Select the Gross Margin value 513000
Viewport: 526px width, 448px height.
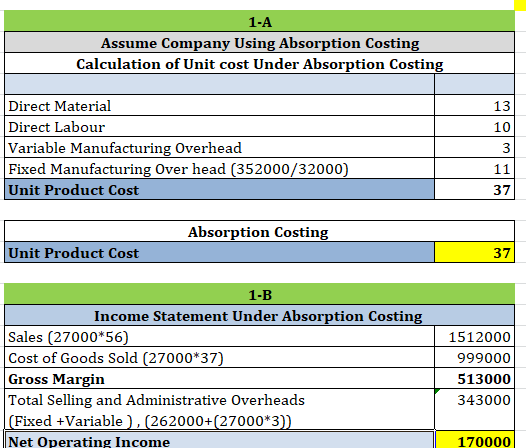pyautogui.click(x=474, y=378)
